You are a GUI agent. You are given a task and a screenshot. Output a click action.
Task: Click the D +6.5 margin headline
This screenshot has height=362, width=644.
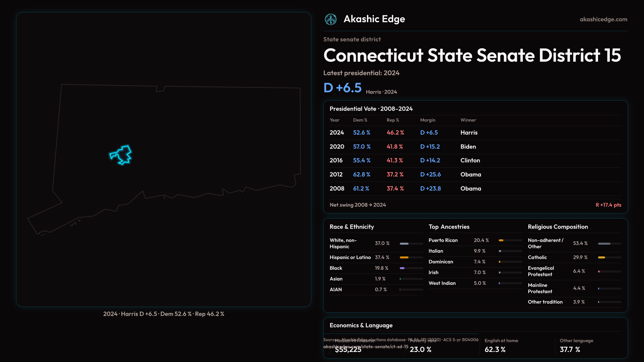[x=342, y=88]
